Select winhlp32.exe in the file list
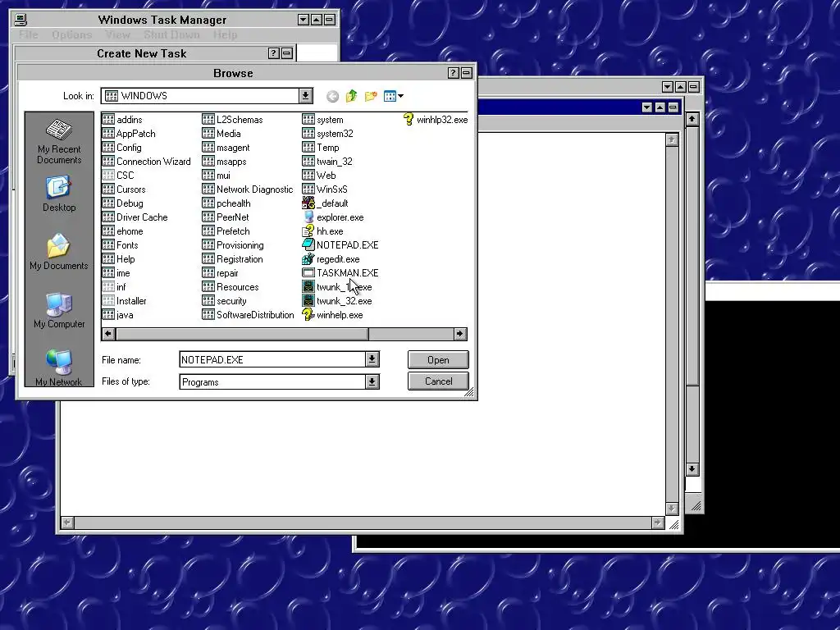This screenshot has width=840, height=630. click(x=436, y=120)
